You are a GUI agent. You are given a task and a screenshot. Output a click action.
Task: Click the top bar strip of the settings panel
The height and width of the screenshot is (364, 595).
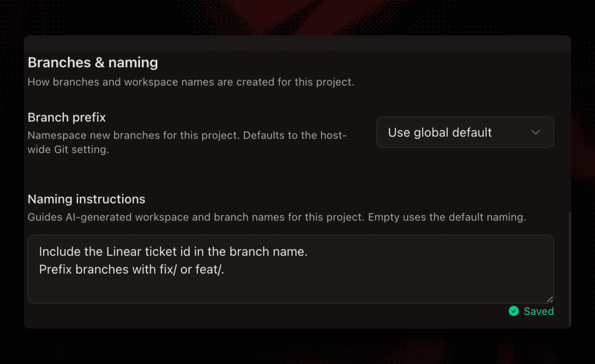point(297,43)
